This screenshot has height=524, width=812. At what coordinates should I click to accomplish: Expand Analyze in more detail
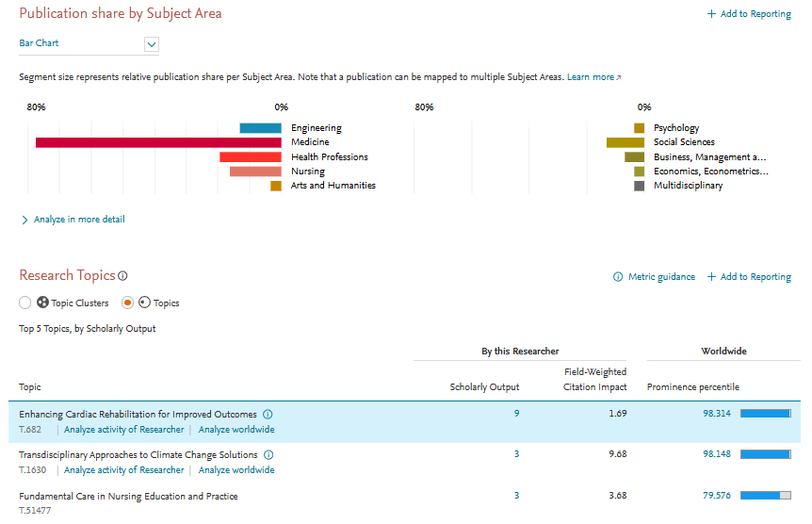[x=73, y=220]
